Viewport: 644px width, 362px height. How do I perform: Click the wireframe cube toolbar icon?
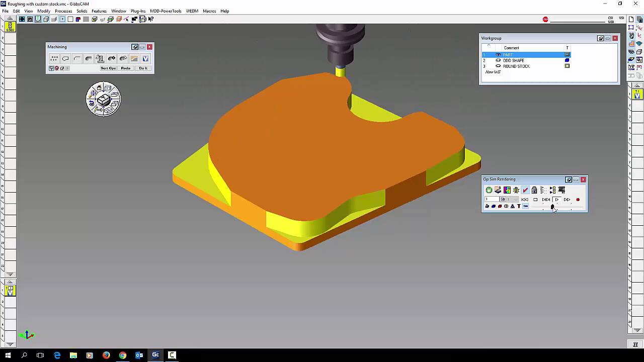[46, 19]
